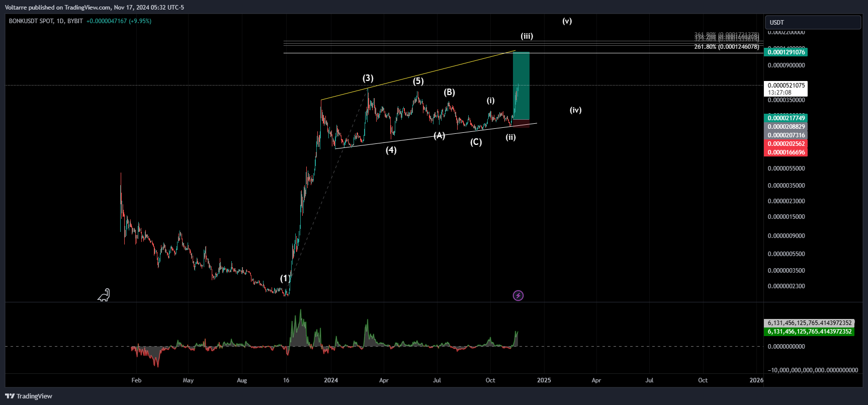The width and height of the screenshot is (868, 405).
Task: Click 0.0000900000 on the price scale
Action: pos(786,65)
